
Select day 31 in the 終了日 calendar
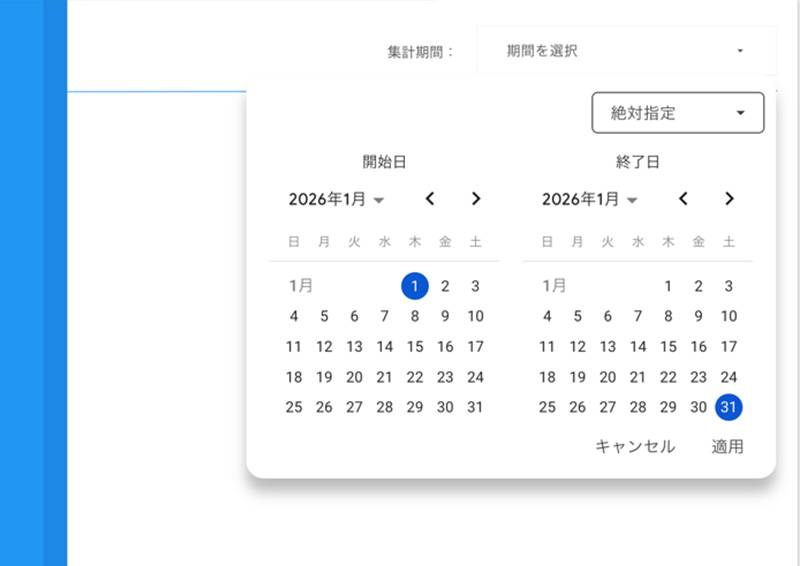click(729, 407)
